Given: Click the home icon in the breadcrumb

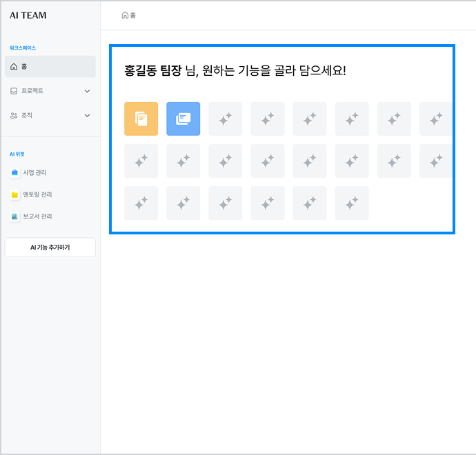Looking at the screenshot, I should click(x=125, y=15).
